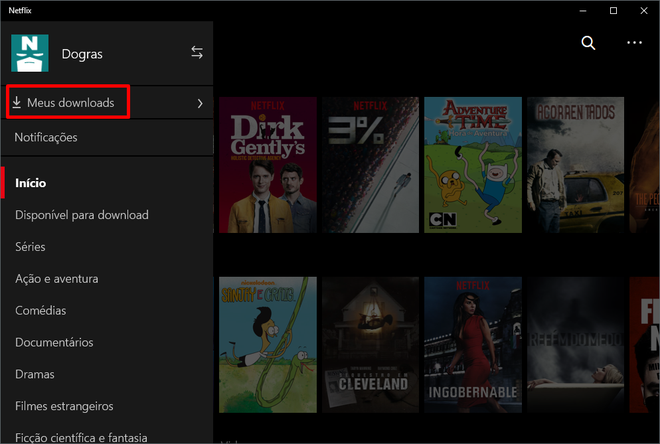Image resolution: width=660 pixels, height=444 pixels.
Task: Go to Disponível para download
Action: [82, 215]
